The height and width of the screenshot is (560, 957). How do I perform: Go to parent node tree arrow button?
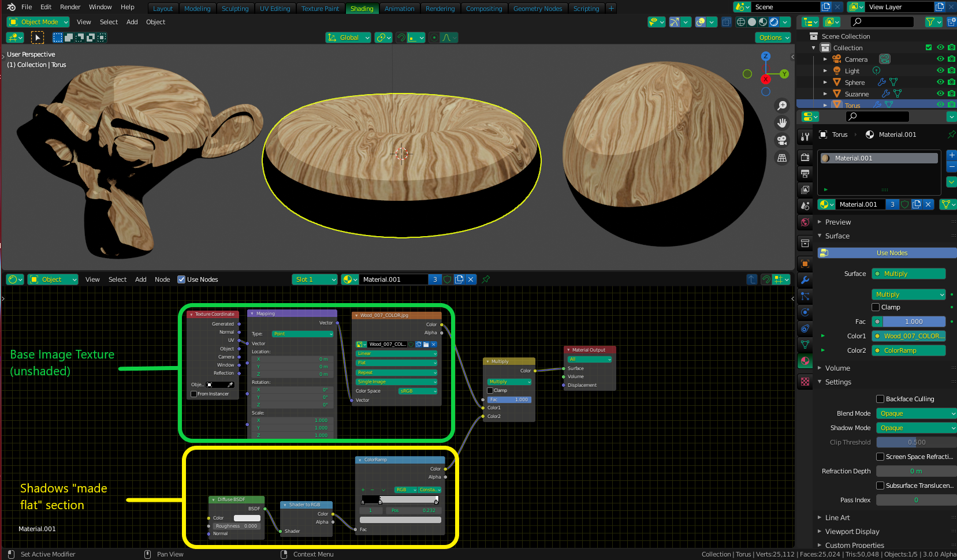pyautogui.click(x=752, y=279)
